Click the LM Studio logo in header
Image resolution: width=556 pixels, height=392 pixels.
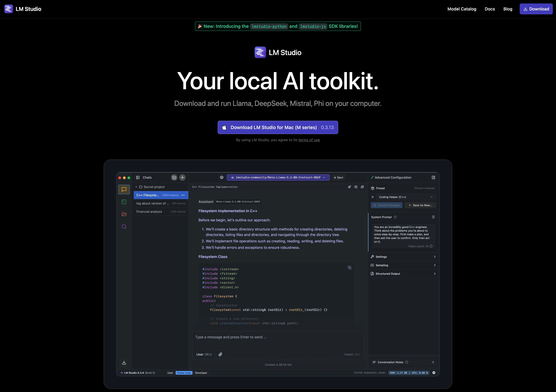tap(23, 9)
